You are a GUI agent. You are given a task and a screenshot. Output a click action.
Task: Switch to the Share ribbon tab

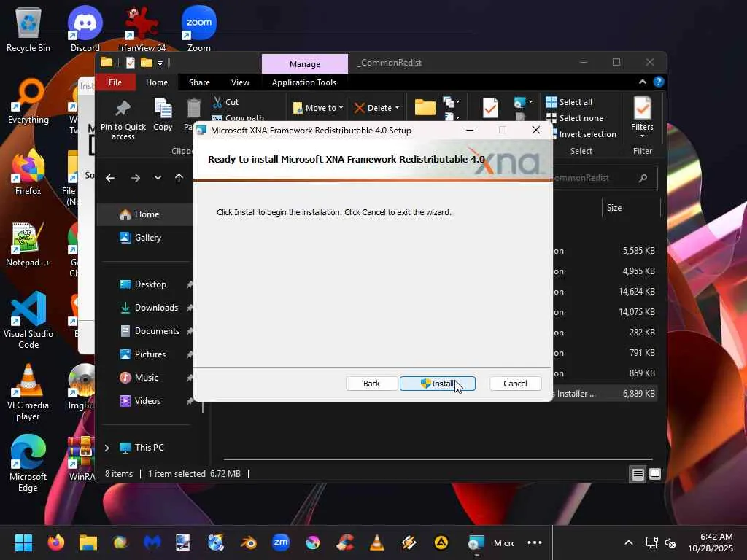(199, 82)
